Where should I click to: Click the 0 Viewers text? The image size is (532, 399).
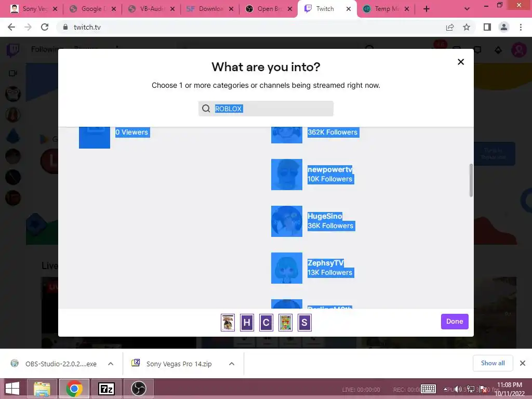[131, 132]
